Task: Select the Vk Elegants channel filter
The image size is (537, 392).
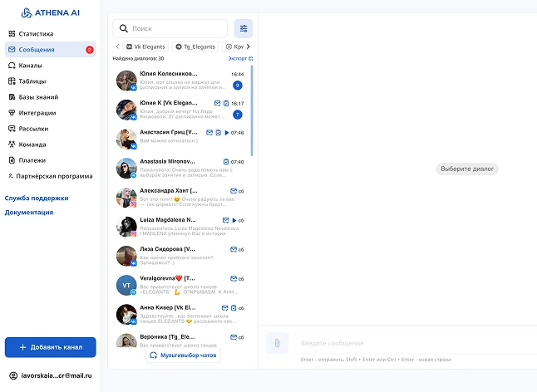Action: click(x=145, y=47)
